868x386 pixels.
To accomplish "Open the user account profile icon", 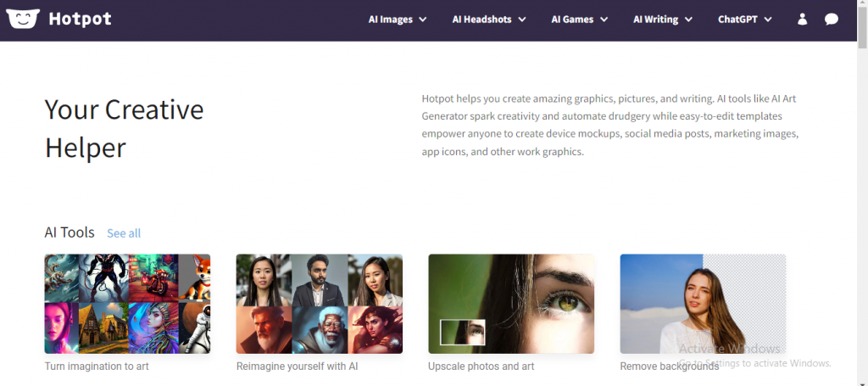I will pos(802,20).
